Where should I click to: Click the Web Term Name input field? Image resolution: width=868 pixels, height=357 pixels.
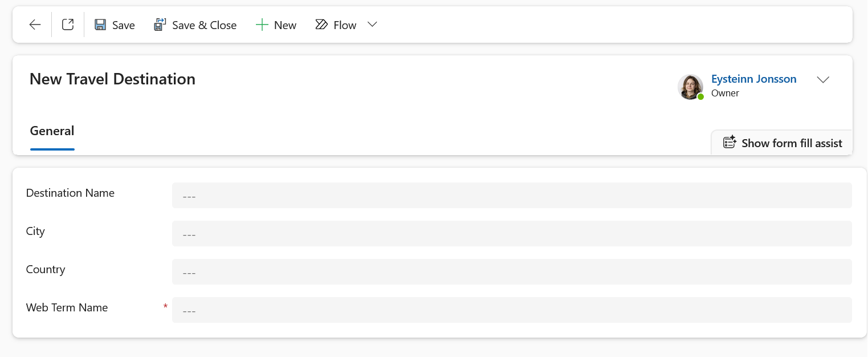click(x=512, y=310)
